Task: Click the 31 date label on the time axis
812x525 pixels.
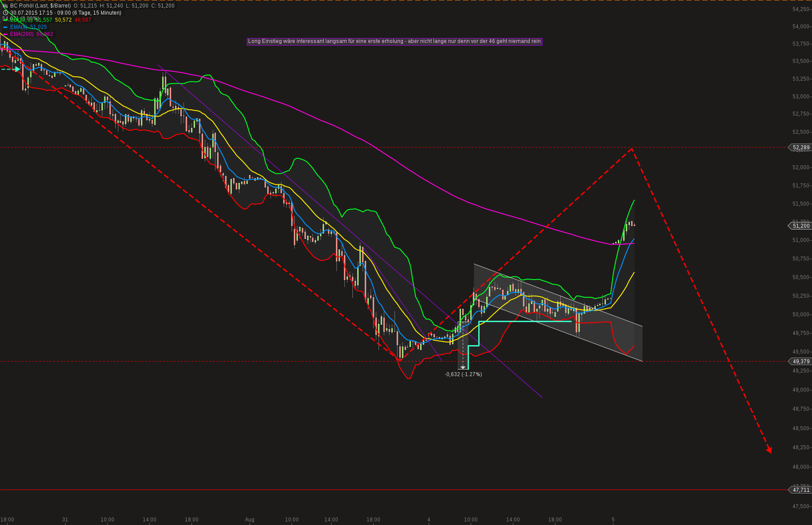Action: (x=65, y=520)
